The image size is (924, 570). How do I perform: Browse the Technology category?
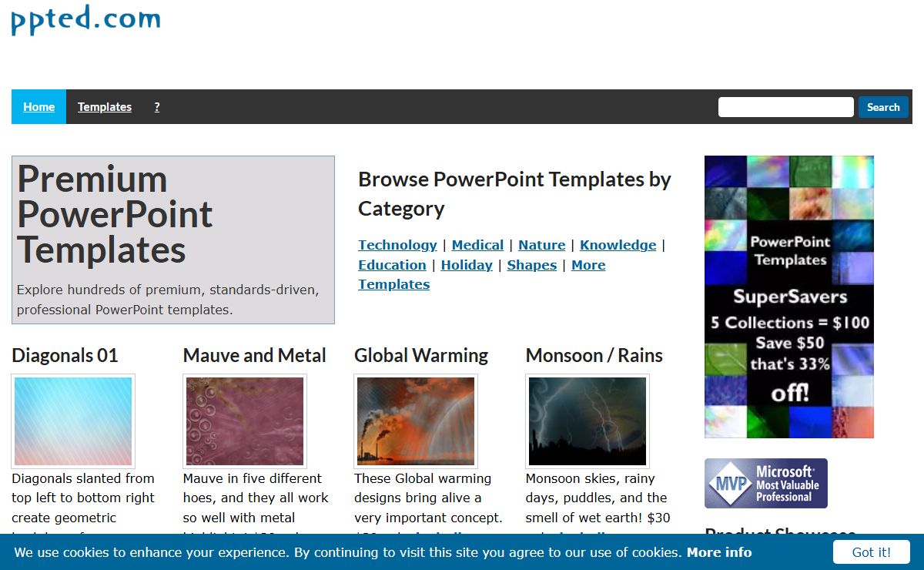(x=397, y=245)
